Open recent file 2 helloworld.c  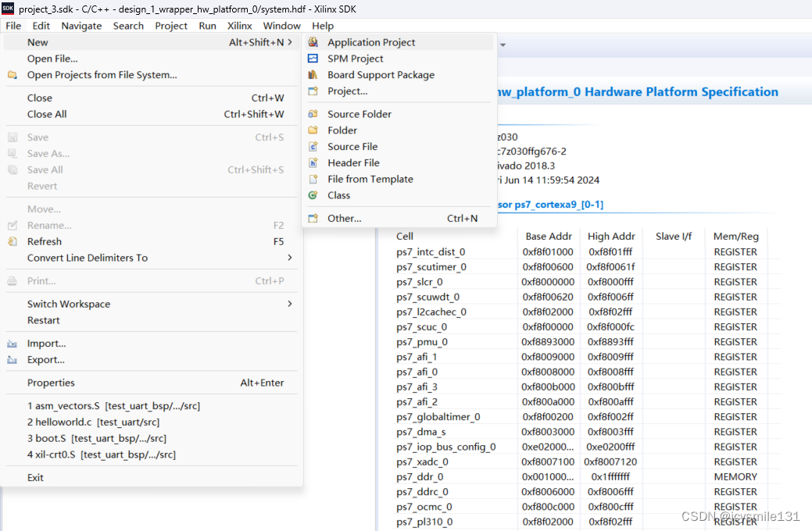click(x=150, y=422)
